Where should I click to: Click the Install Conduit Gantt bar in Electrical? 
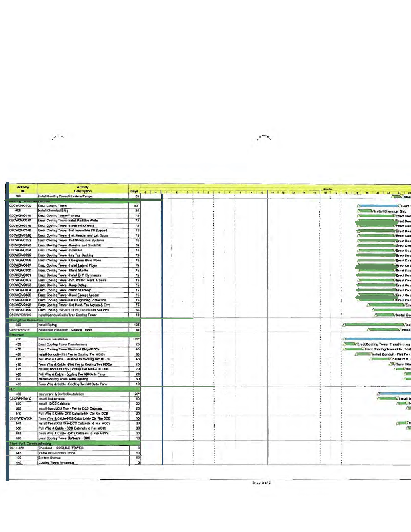pyautogui.click(x=362, y=354)
